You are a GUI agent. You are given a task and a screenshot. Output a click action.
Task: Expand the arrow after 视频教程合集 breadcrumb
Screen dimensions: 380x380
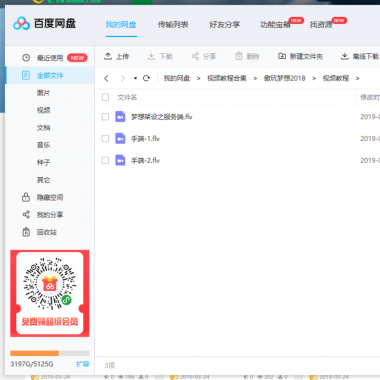pyautogui.click(x=255, y=78)
